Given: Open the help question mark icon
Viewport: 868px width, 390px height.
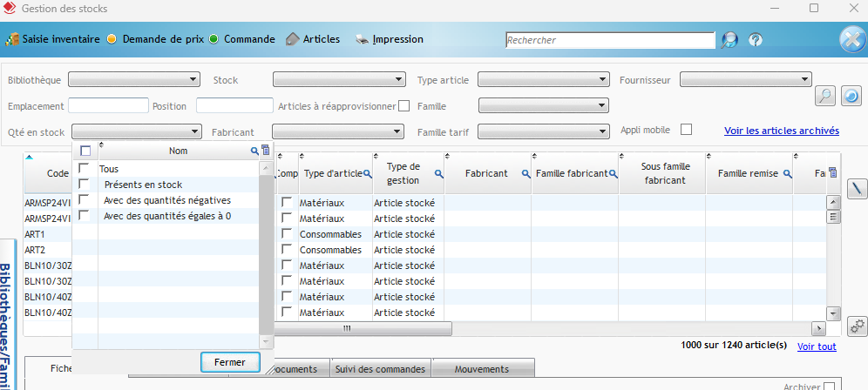Looking at the screenshot, I should 756,40.
